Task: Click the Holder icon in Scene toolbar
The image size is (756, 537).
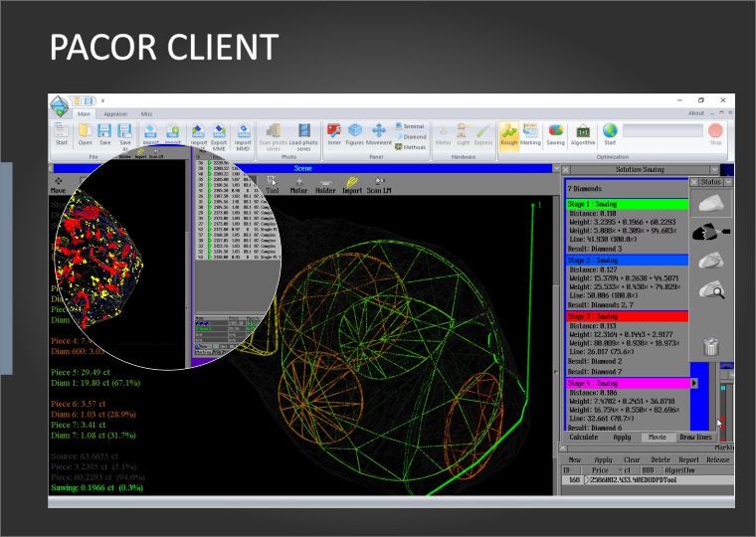Action: pos(325,185)
